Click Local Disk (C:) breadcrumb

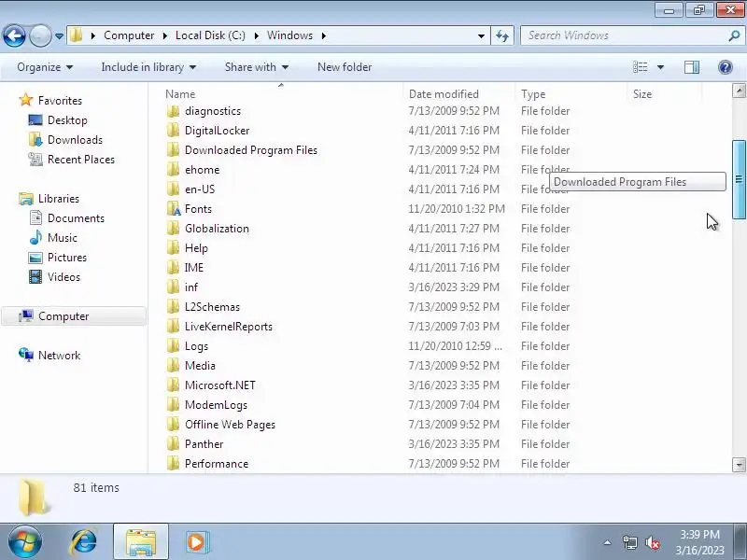(210, 35)
